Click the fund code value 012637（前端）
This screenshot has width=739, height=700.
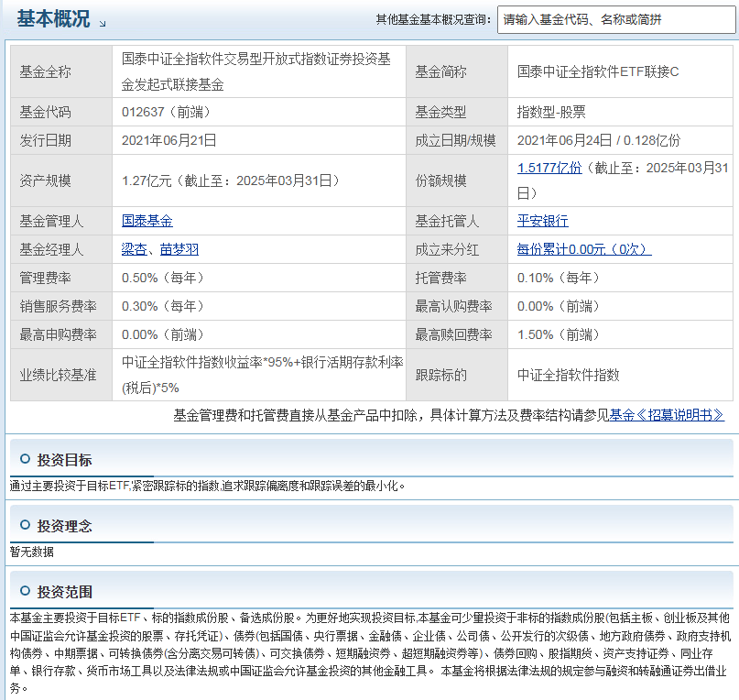(166, 113)
